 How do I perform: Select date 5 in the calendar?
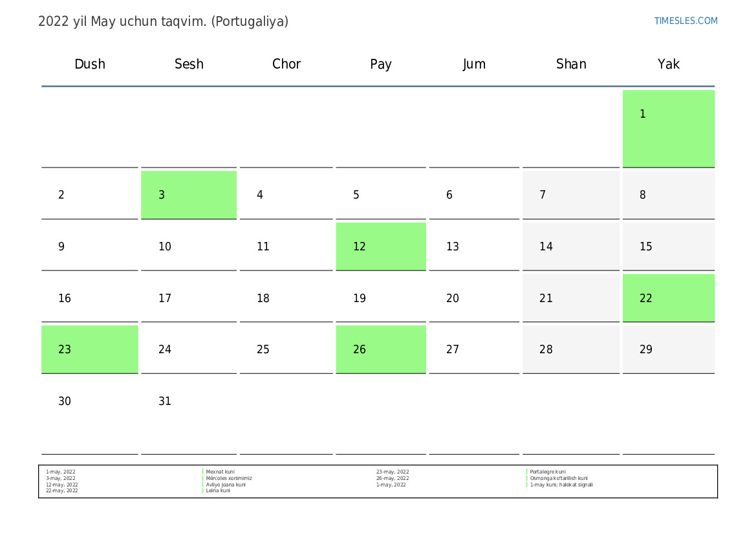coord(380,195)
